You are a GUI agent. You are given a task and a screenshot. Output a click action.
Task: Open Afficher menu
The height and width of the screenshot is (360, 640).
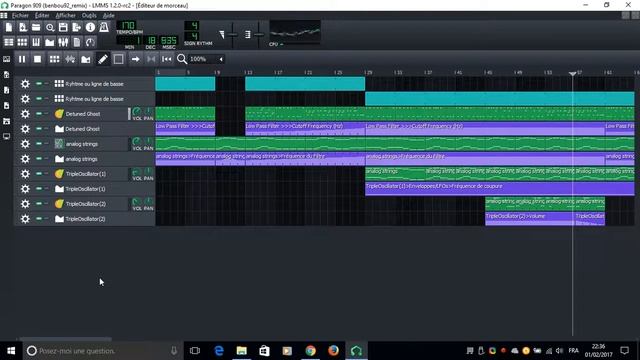pos(66,16)
